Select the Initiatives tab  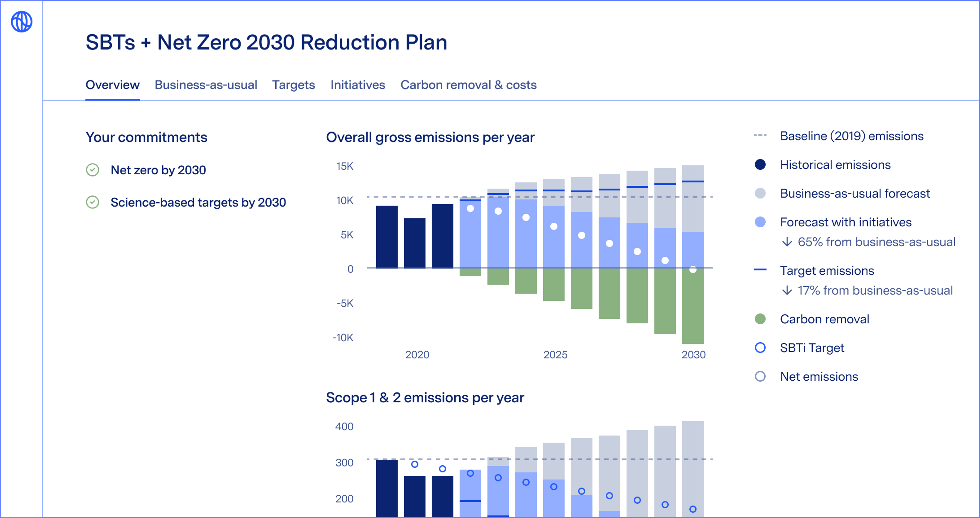[358, 85]
